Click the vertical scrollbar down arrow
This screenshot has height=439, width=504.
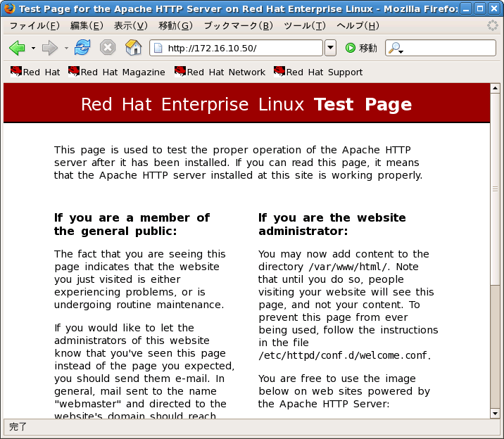click(x=495, y=413)
